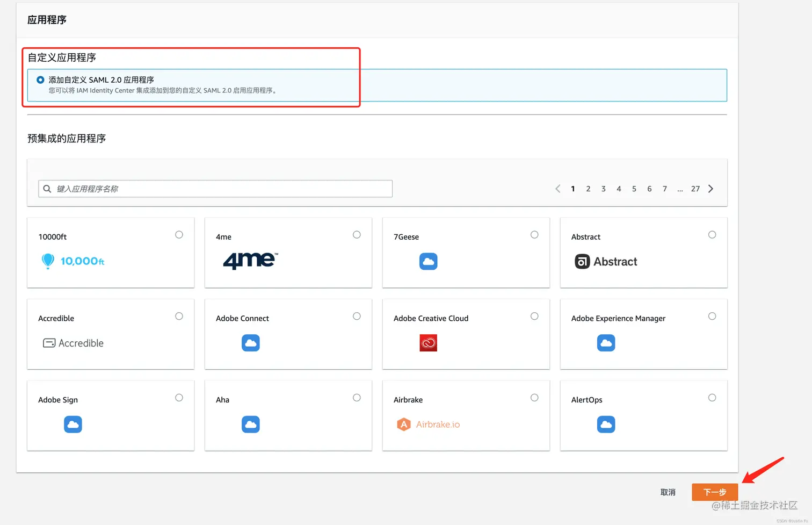Select the Adobe Sign radio button
Viewport: 812px width, 525px height.
point(179,398)
